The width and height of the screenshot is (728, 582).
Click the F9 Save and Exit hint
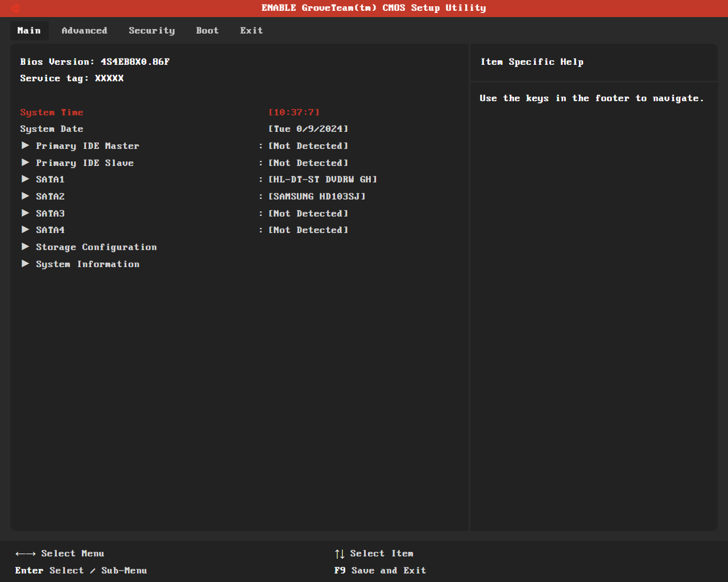(380, 571)
